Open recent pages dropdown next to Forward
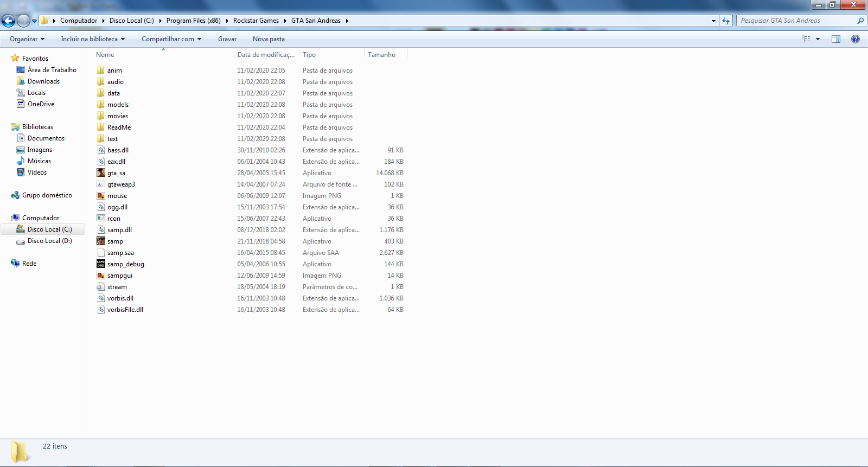 click(34, 21)
